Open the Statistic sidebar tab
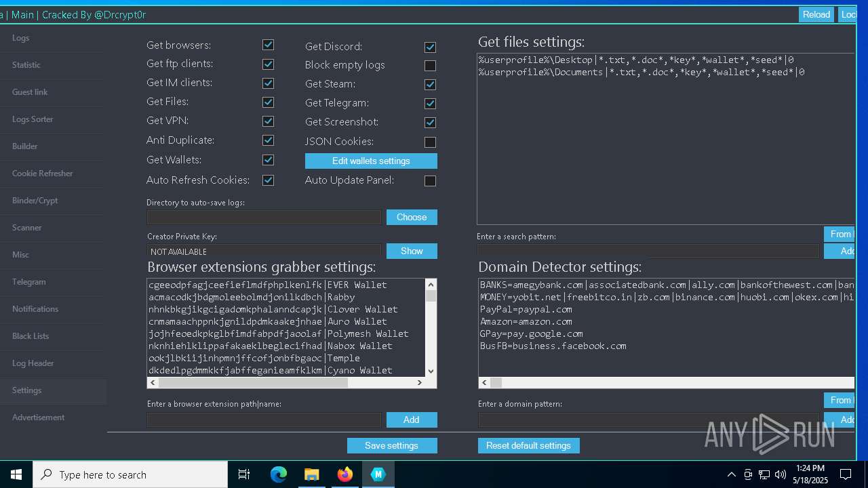This screenshot has height=488, width=868. coord(53,65)
